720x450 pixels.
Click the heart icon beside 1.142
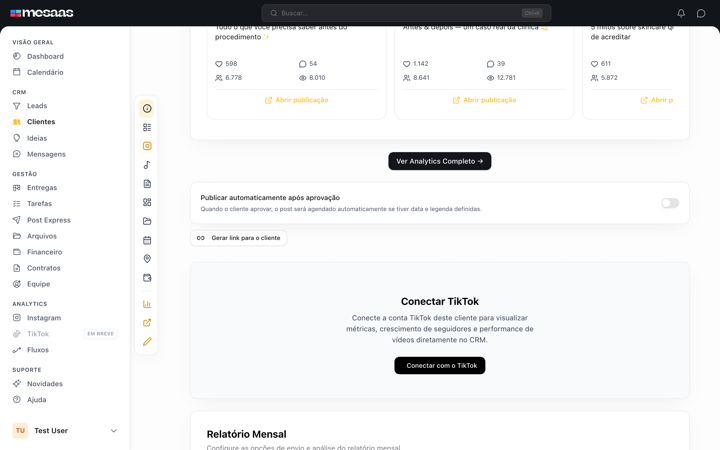[406, 64]
